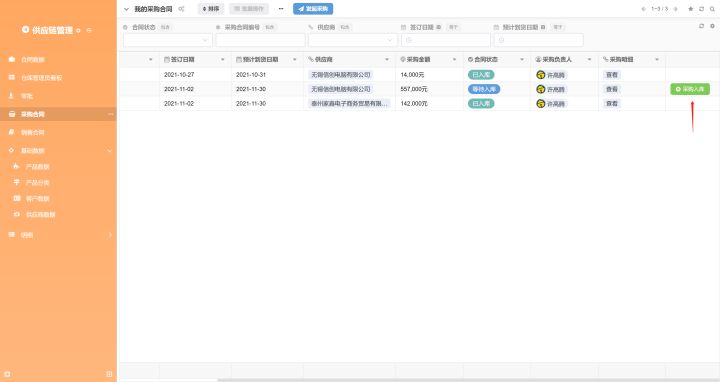Open the 预计到货日期 column header dropdown arrow
This screenshot has width=720, height=382.
[295, 60]
